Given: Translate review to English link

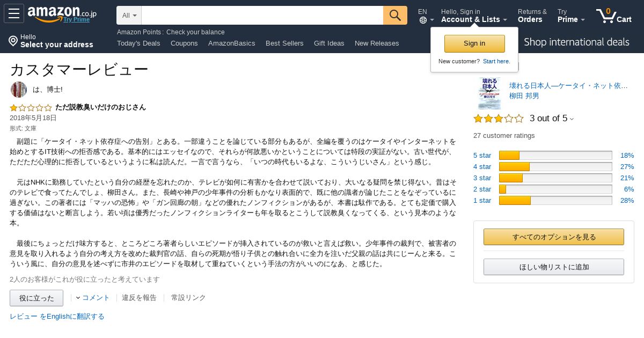Looking at the screenshot, I should (57, 317).
